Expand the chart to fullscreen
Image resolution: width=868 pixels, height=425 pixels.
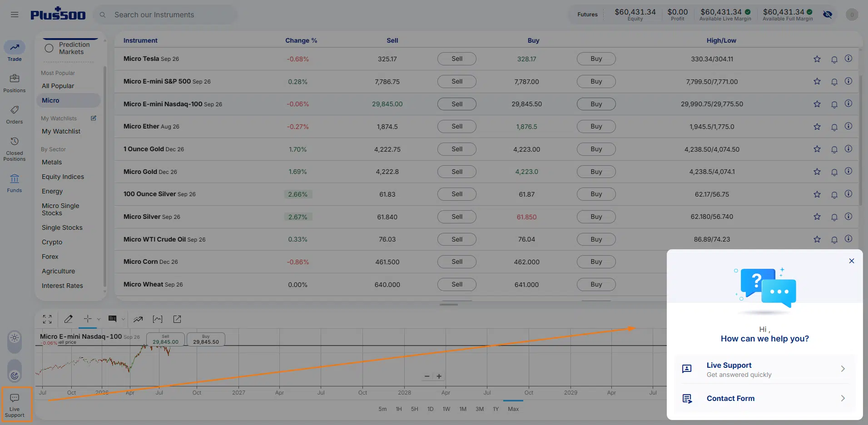(x=47, y=319)
